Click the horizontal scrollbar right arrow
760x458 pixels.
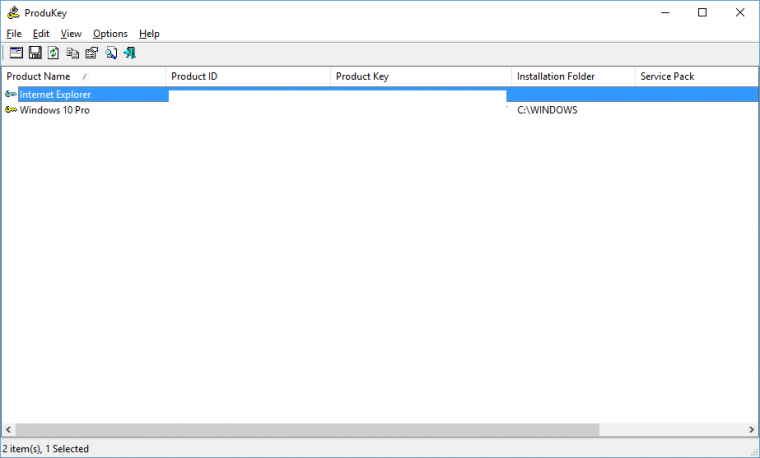(751, 429)
